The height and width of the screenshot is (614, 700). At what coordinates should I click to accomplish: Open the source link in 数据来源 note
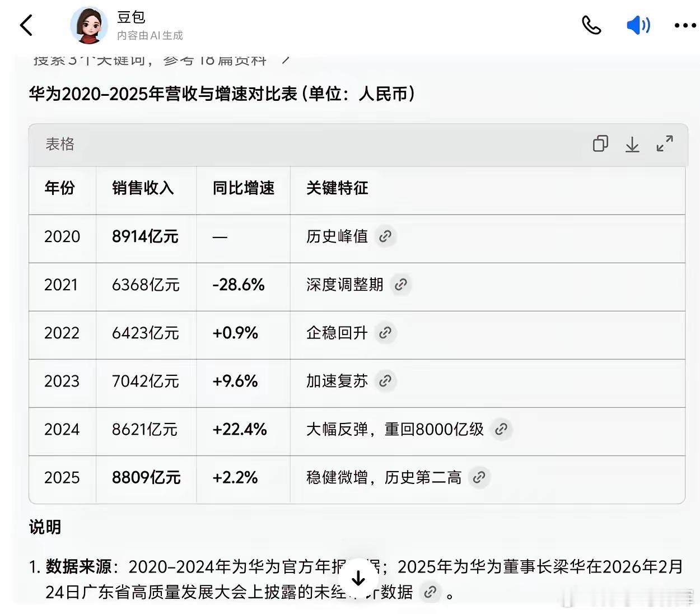pyautogui.click(x=431, y=592)
